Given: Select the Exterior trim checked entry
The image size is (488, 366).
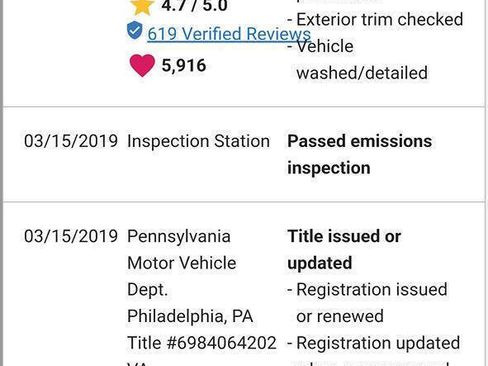Looking at the screenshot, I should coord(375,19).
